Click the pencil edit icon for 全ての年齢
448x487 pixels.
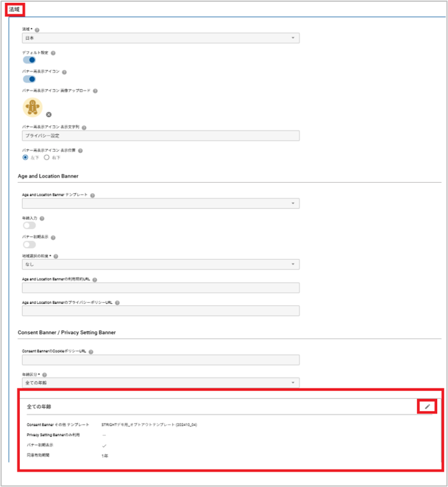point(428,406)
